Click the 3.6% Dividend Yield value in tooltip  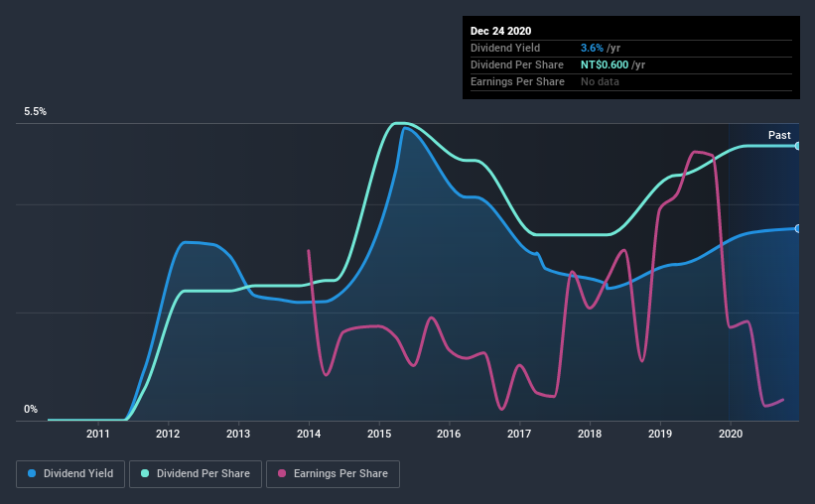[x=592, y=48]
